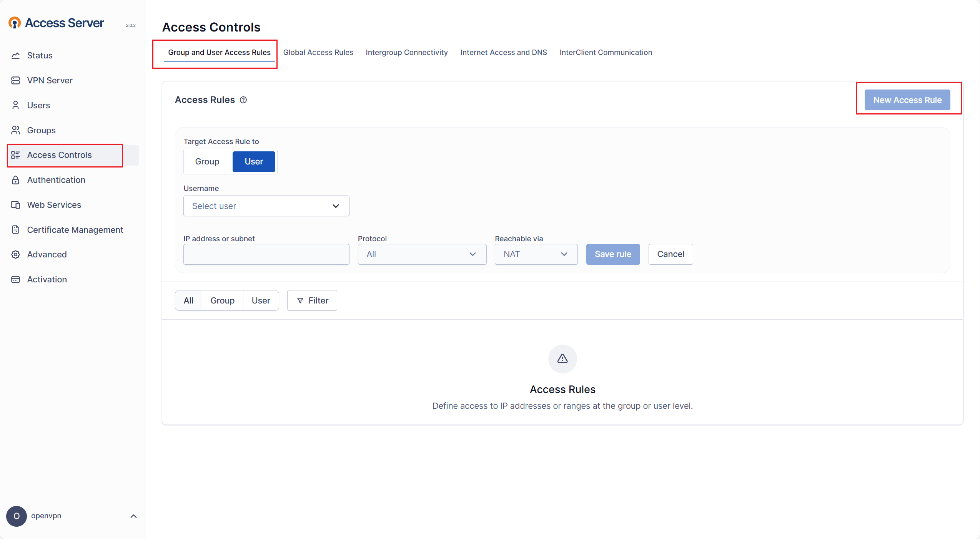
Task: Click the Groups people icon
Action: click(15, 130)
